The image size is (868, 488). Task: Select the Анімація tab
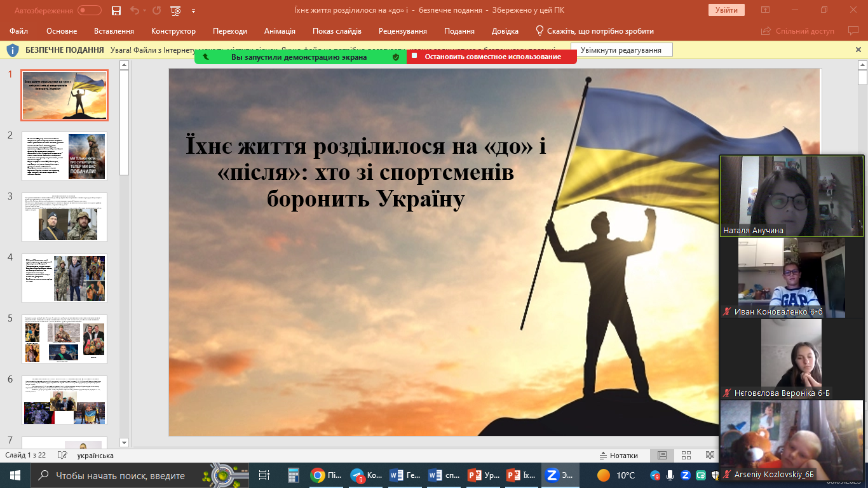[x=280, y=31]
